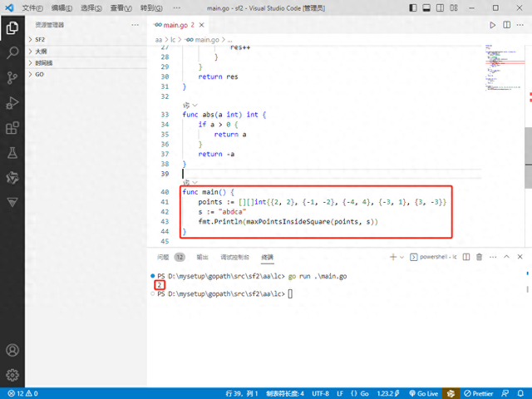532x399 pixels.
Task: Click the feedback/broadcast status bar icon
Action: (505, 393)
